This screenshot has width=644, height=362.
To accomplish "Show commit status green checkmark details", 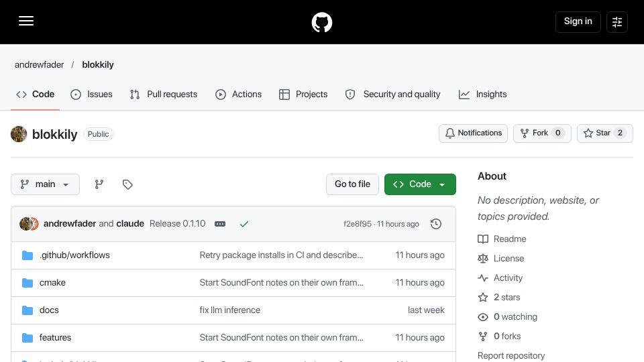I will [244, 224].
